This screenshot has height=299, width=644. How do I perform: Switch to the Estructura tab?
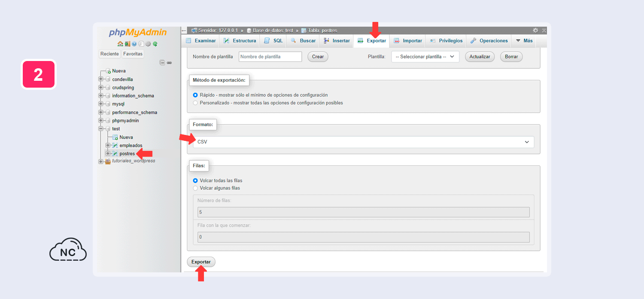(x=240, y=41)
